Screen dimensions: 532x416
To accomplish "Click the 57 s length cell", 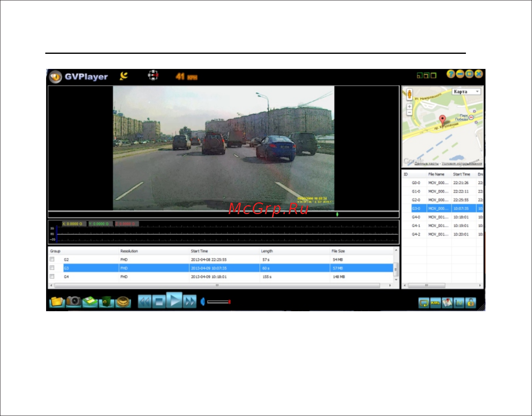I will (x=266, y=259).
